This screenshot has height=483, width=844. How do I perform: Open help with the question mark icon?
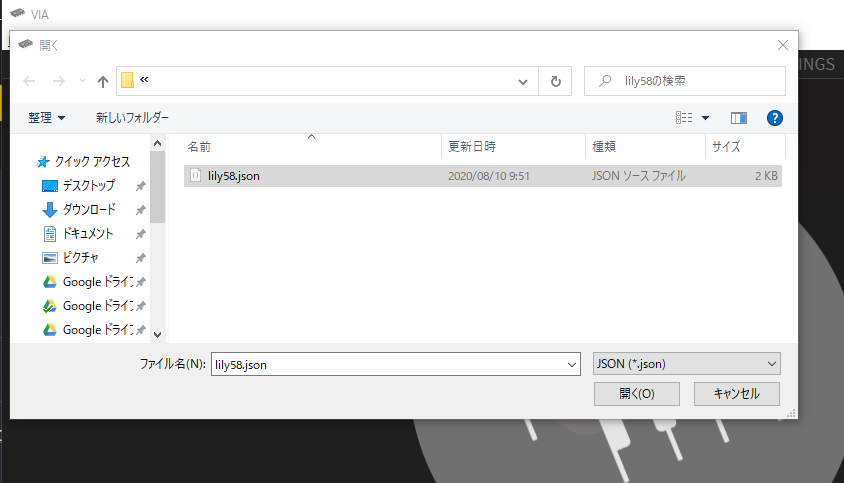coord(775,118)
